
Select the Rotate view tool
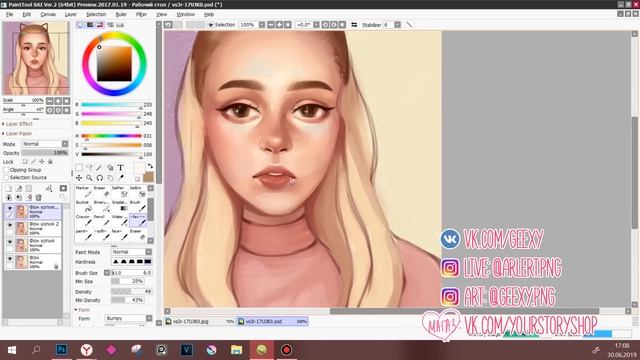tap(100, 178)
